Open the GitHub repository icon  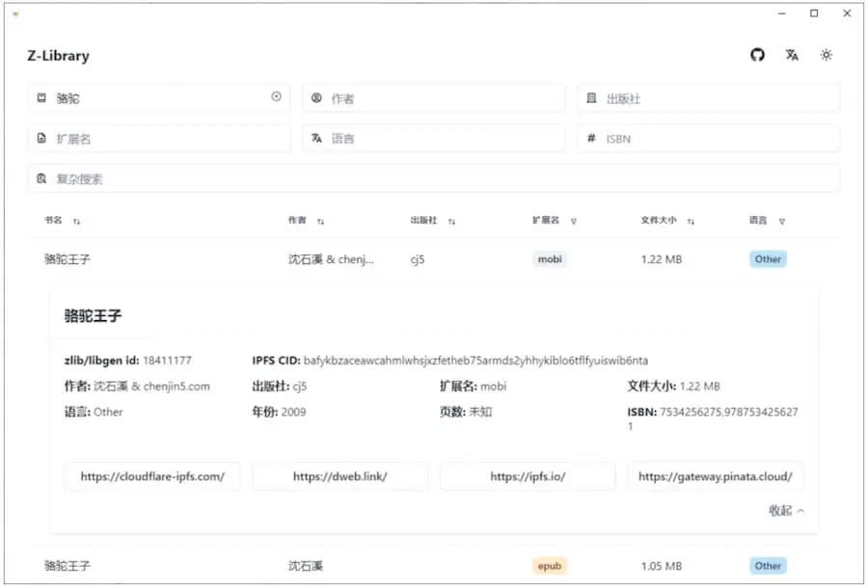coord(757,55)
